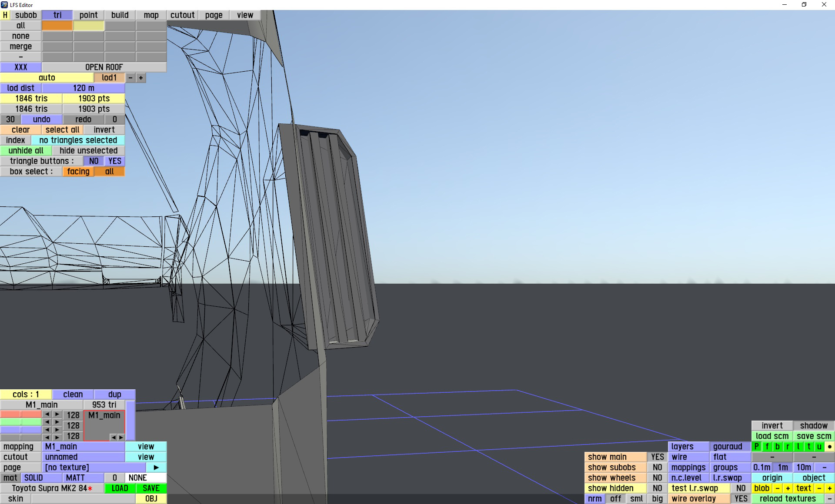
Task: Open the page no texture selector
Action: 94,468
